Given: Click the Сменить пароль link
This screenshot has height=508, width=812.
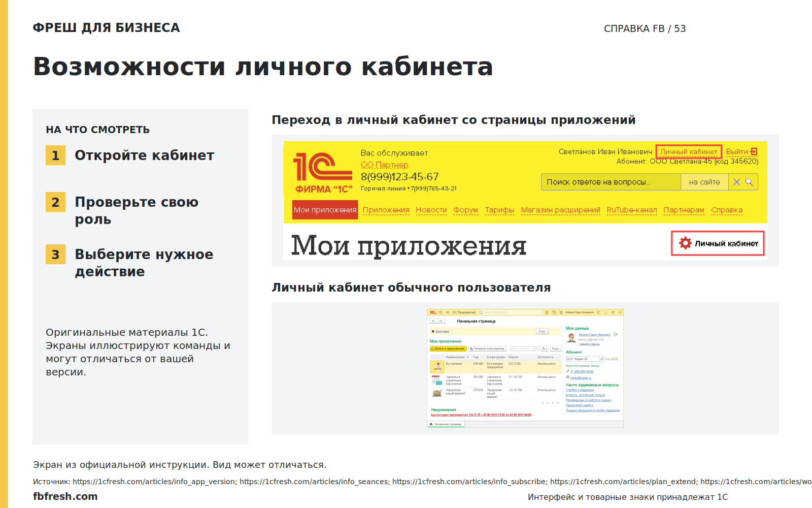Looking at the screenshot, I should (589, 344).
